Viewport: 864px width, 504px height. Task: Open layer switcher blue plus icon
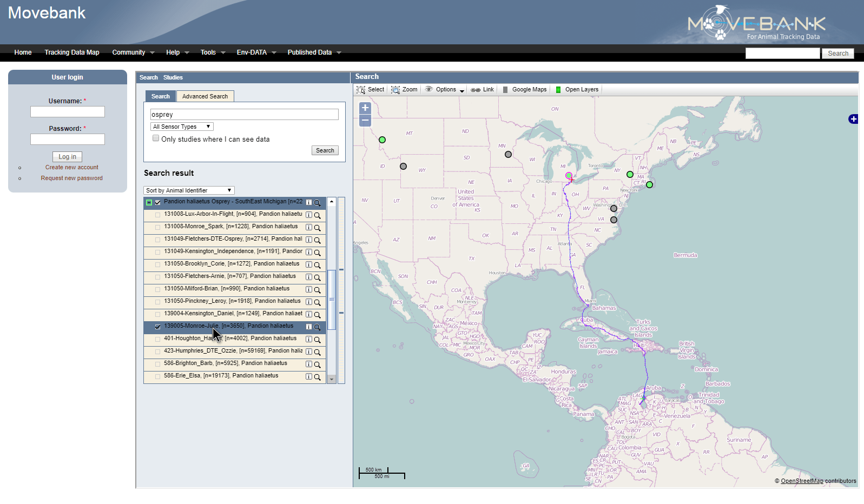(853, 119)
